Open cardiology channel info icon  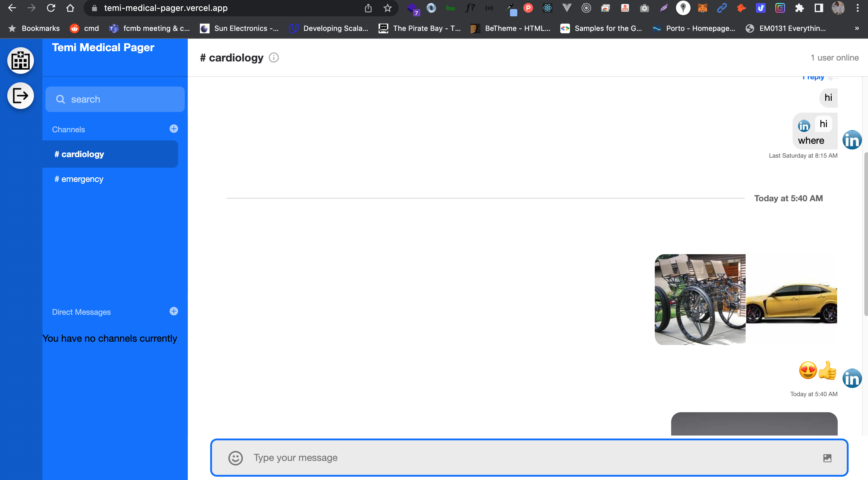(273, 58)
